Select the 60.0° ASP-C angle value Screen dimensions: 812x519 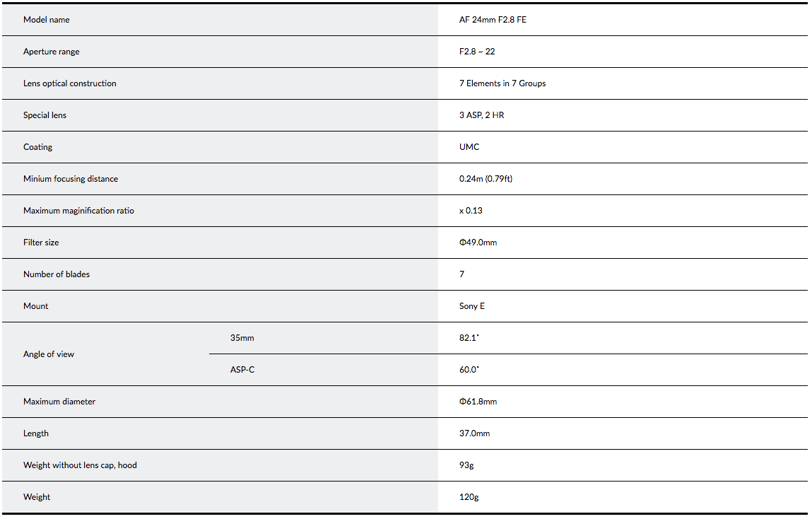pos(469,370)
